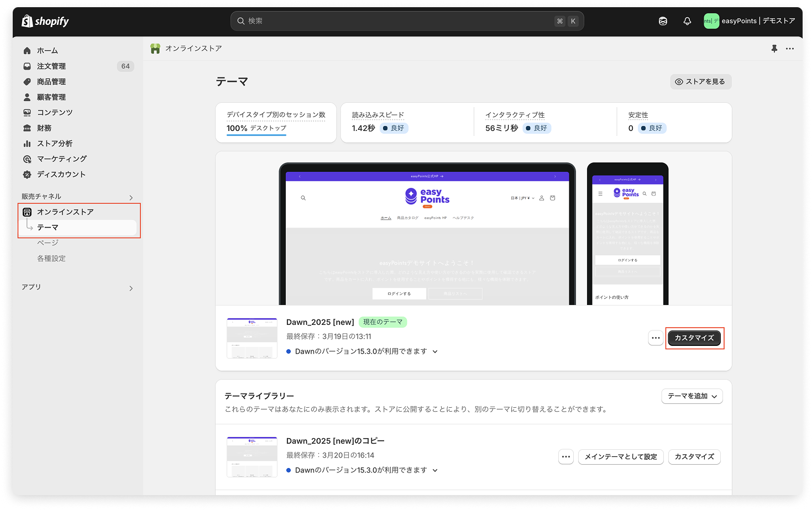
Task: Click the オンラインストア sidebar store icon
Action: (x=27, y=212)
